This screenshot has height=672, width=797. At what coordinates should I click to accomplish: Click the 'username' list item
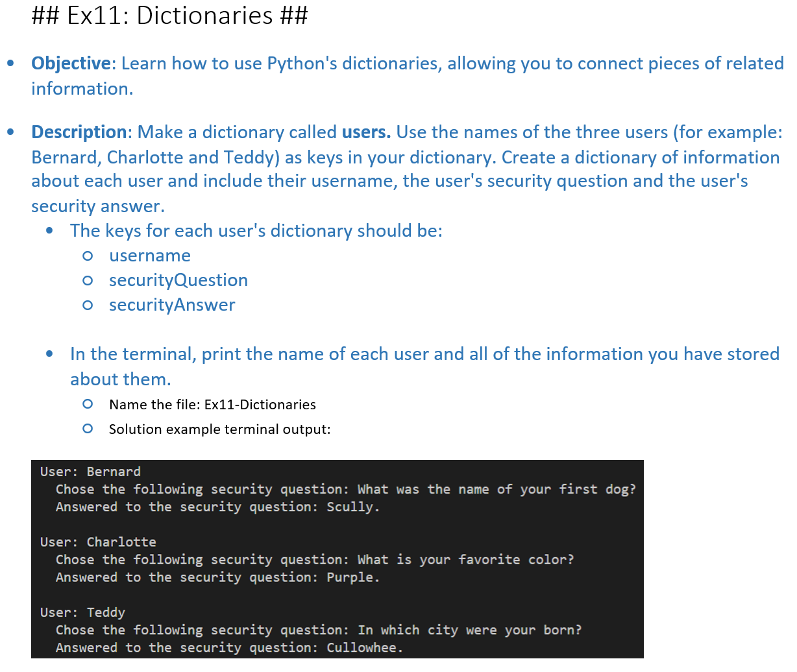coord(150,256)
